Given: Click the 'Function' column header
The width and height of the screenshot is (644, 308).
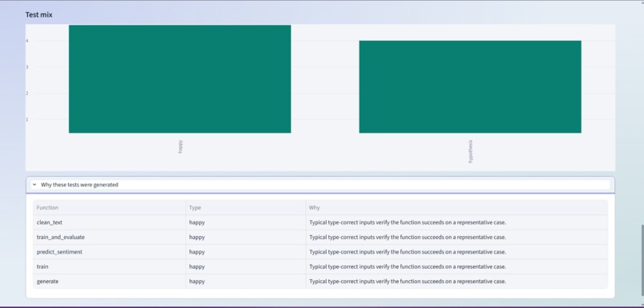Looking at the screenshot, I should pyautogui.click(x=109, y=208).
